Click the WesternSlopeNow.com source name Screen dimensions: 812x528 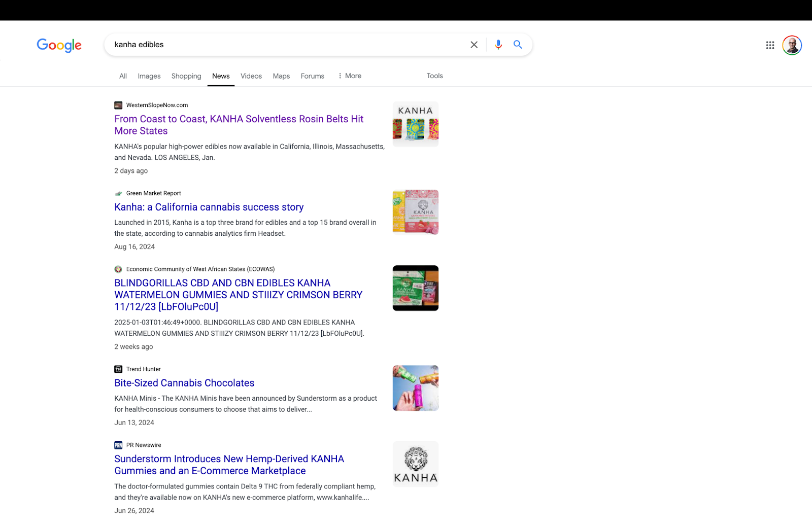coord(157,105)
